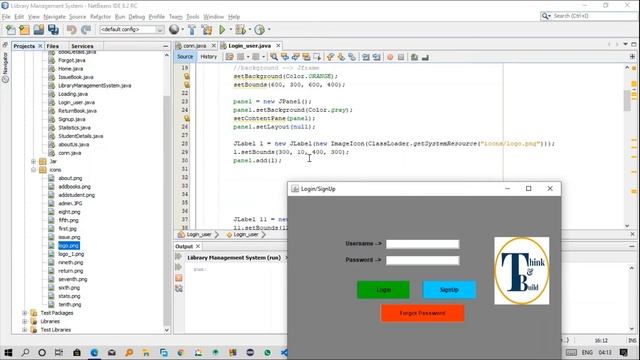Click the Redo toolbar icon
Screen dimensions: 640x360
86,29
